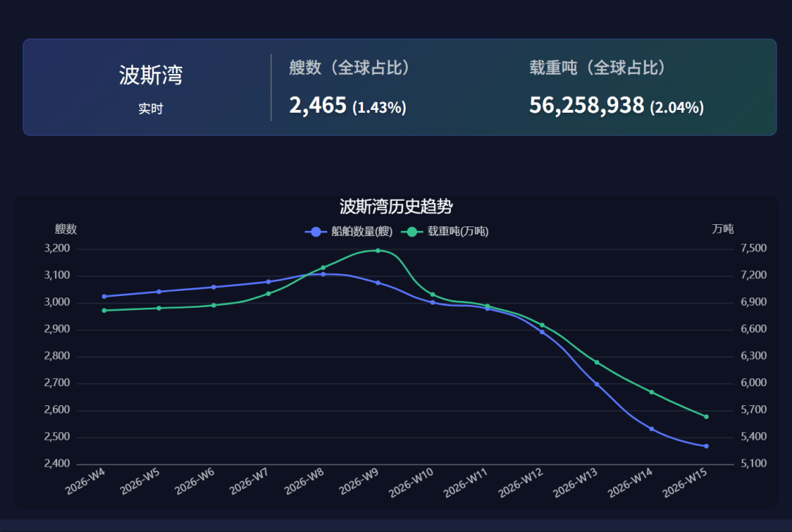
Task: Toggle the 载重吨(万吨) legend series
Action: [x=447, y=232]
